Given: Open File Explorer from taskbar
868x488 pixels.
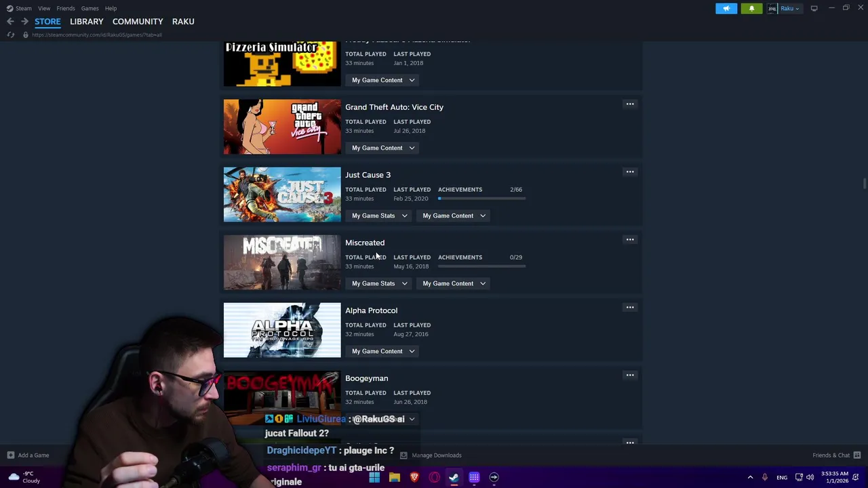Looking at the screenshot, I should tap(394, 477).
